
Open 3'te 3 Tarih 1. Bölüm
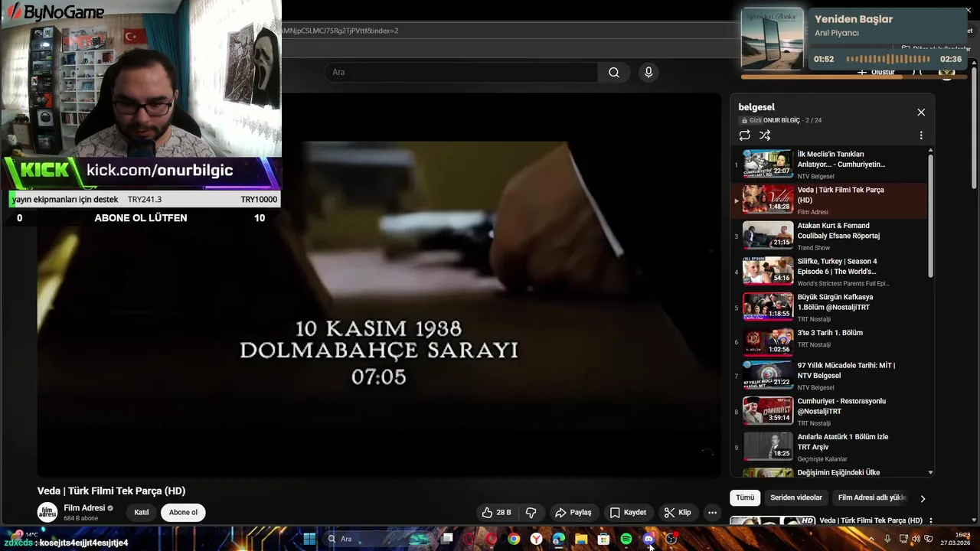point(829,342)
